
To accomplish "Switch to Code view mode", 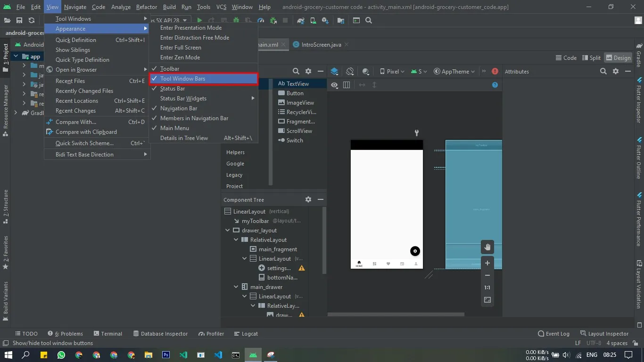I will pyautogui.click(x=566, y=58).
